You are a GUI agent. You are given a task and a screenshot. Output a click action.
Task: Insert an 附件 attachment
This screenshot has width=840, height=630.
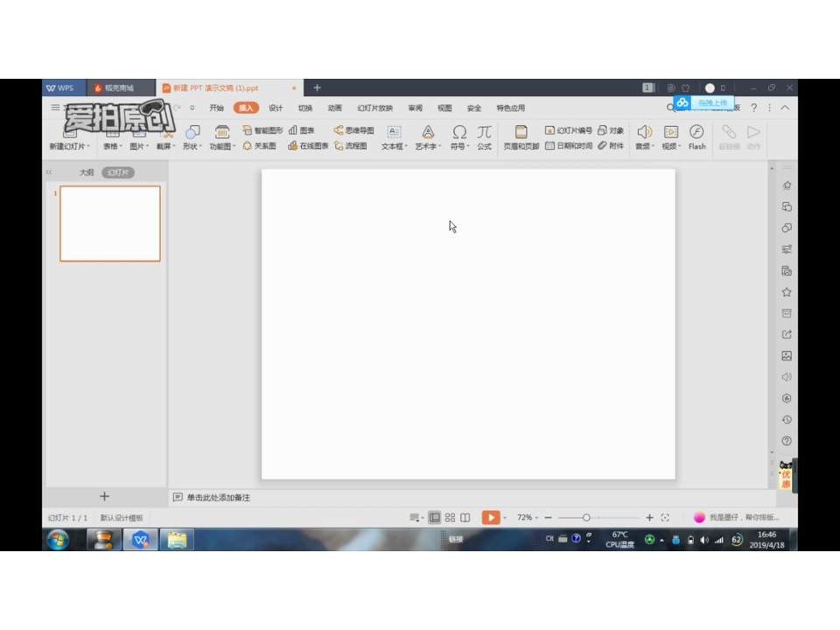click(611, 146)
